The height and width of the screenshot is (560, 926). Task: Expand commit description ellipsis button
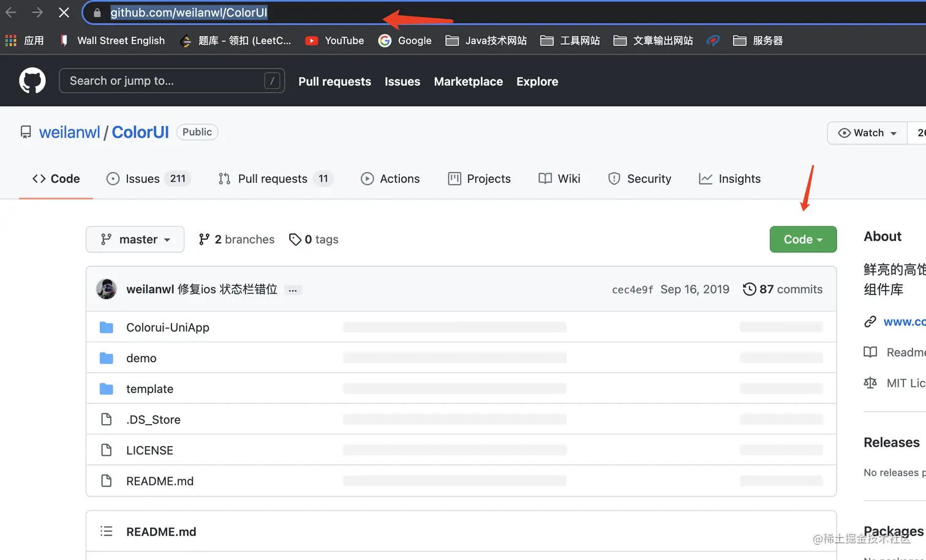click(x=293, y=290)
